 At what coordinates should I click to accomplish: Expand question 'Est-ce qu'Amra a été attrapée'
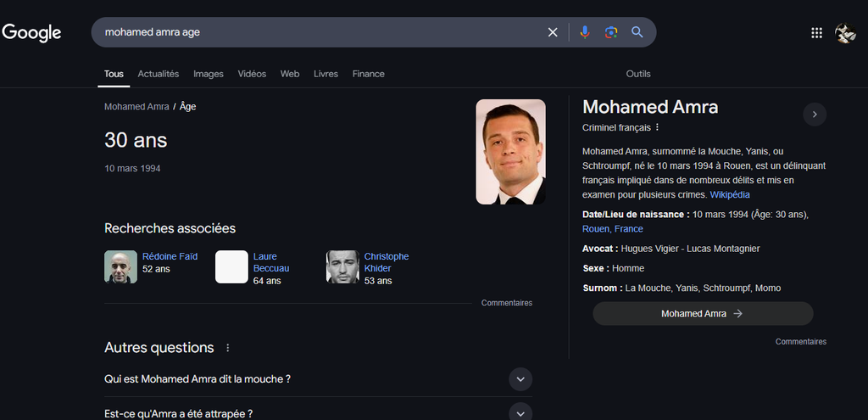click(x=520, y=413)
